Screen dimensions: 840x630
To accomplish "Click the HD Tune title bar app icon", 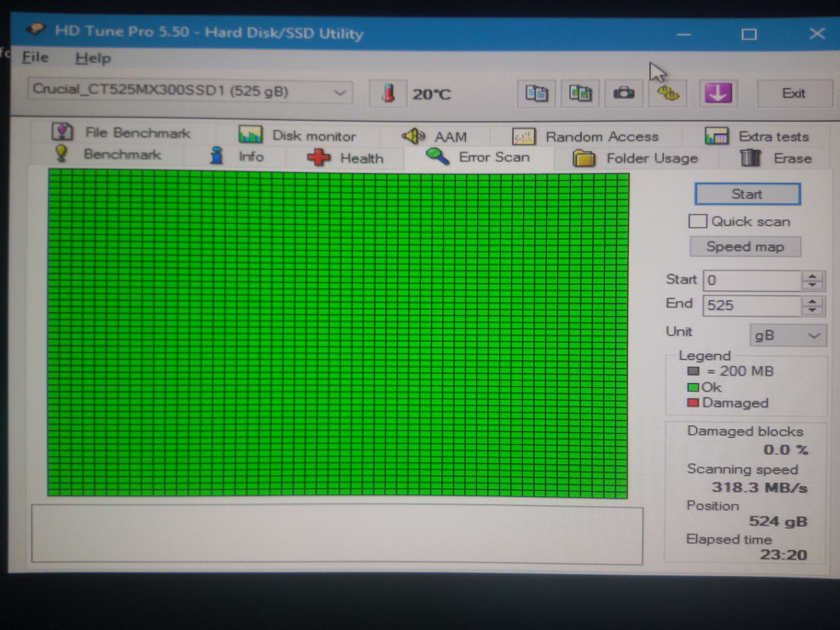I will [x=36, y=29].
